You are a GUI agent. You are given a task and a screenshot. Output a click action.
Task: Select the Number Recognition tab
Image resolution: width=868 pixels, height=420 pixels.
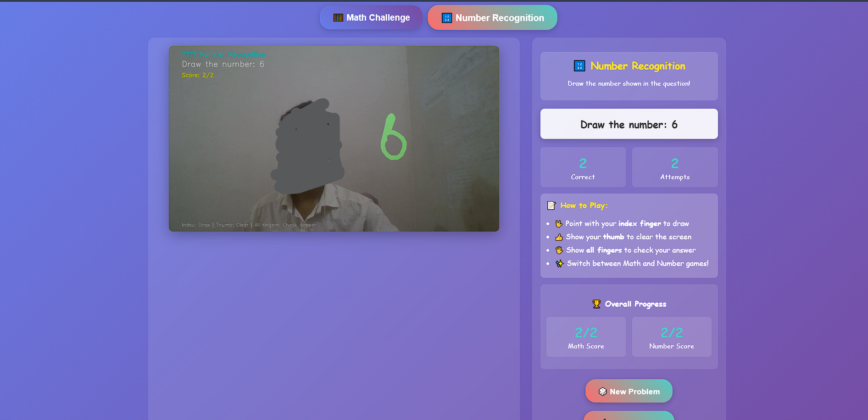(x=492, y=18)
